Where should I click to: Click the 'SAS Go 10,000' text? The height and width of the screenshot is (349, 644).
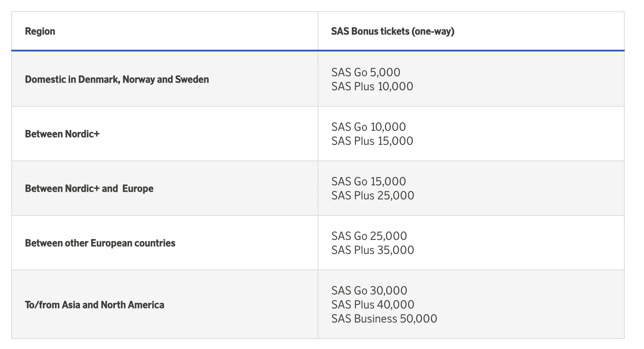(x=369, y=127)
